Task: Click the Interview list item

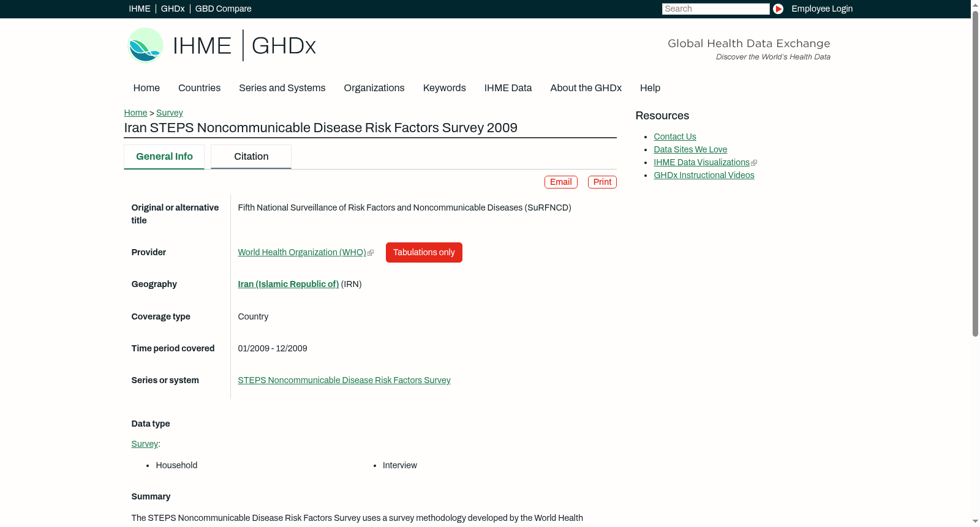Action: pos(400,466)
